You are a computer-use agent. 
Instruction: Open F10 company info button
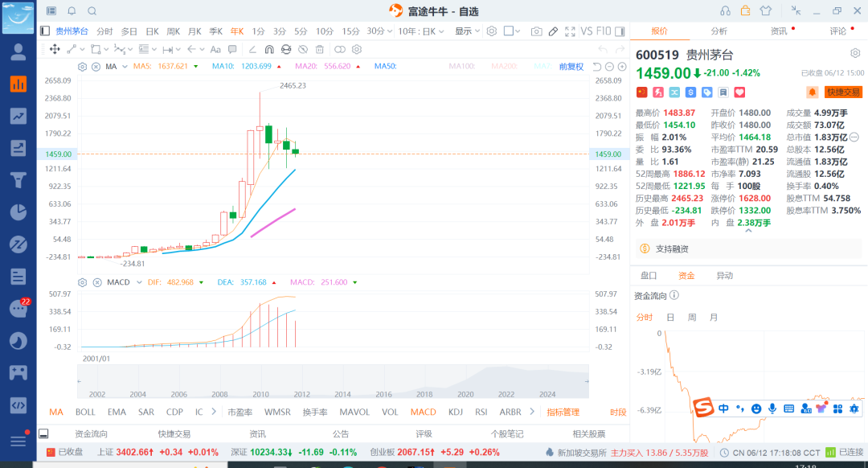point(604,31)
